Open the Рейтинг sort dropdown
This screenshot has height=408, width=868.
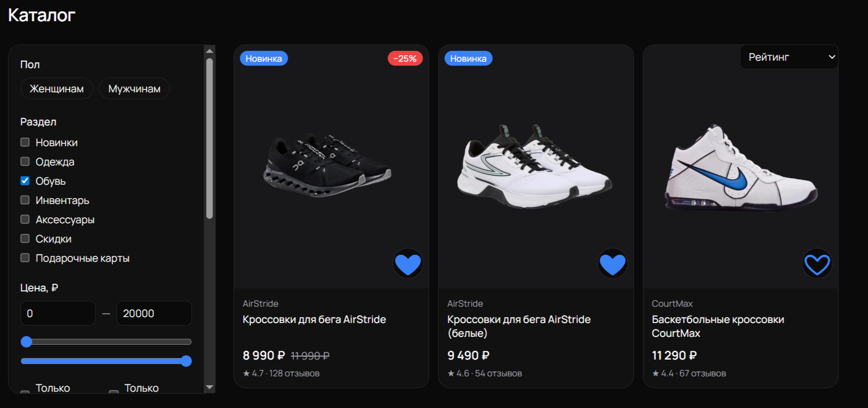click(x=789, y=57)
